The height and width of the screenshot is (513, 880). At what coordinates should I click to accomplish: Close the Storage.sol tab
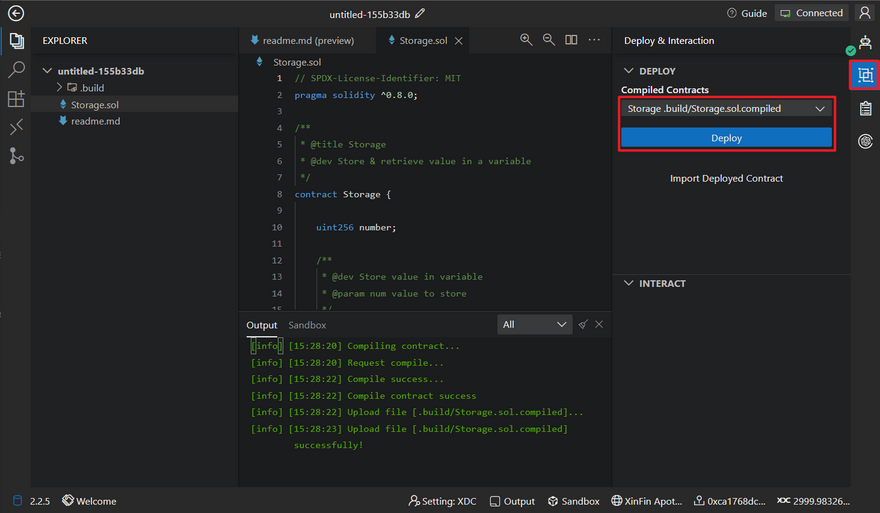coord(459,41)
